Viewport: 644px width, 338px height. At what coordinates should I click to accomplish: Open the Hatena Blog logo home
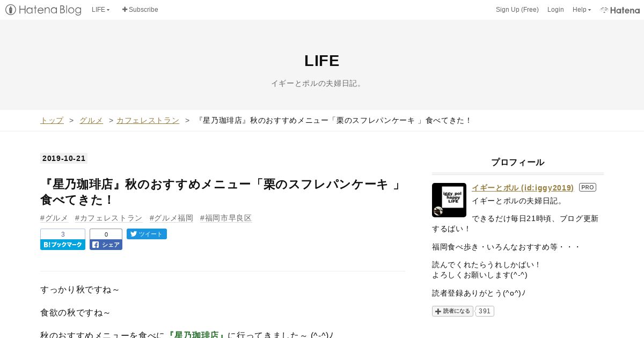click(x=43, y=10)
